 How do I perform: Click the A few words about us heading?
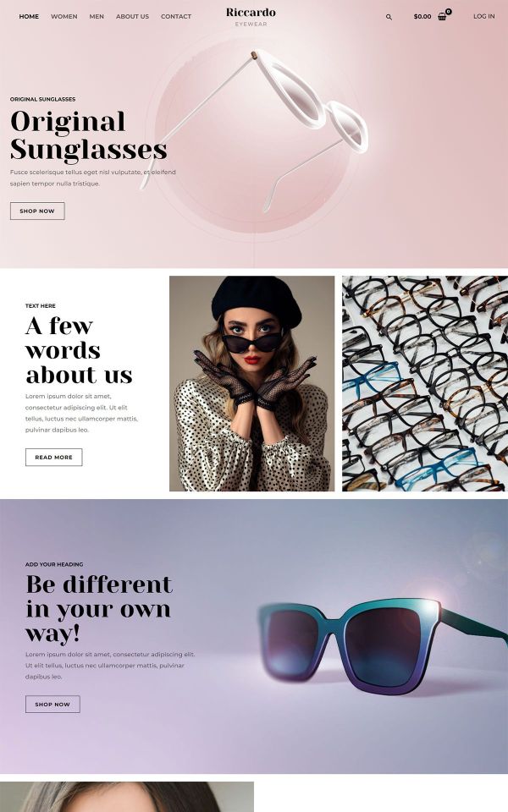[79, 350]
